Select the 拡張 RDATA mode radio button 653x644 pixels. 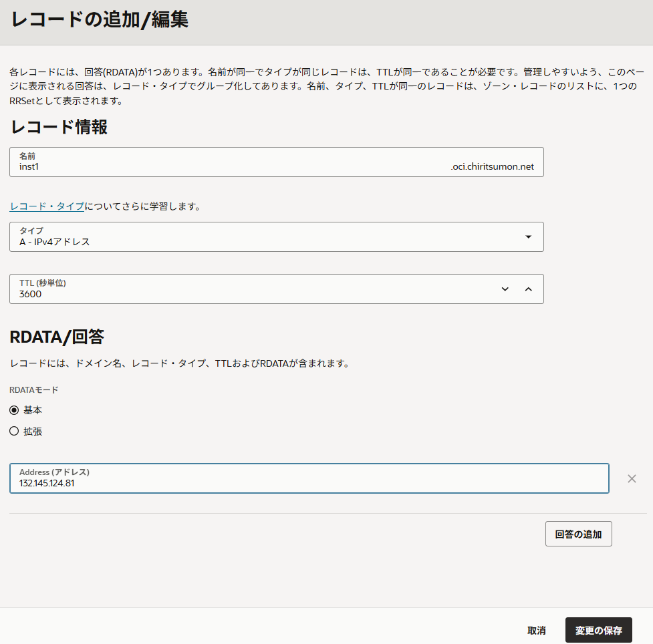(x=14, y=432)
